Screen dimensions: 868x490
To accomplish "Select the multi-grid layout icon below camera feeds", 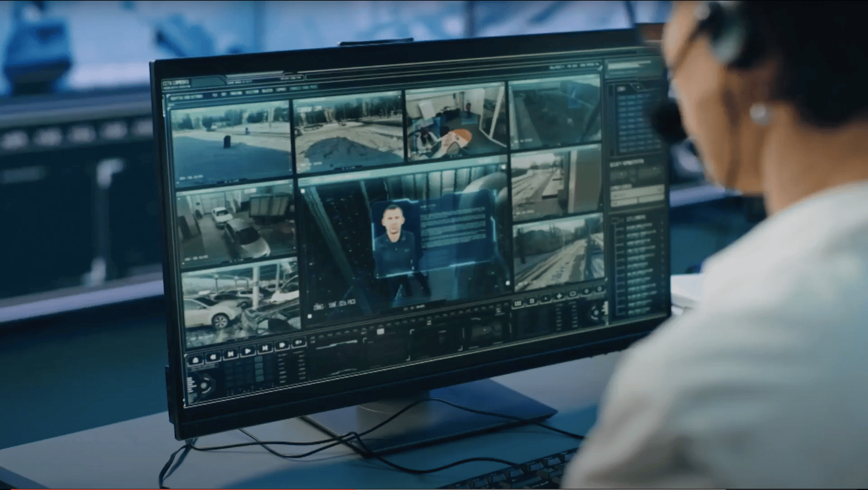I will [x=518, y=303].
